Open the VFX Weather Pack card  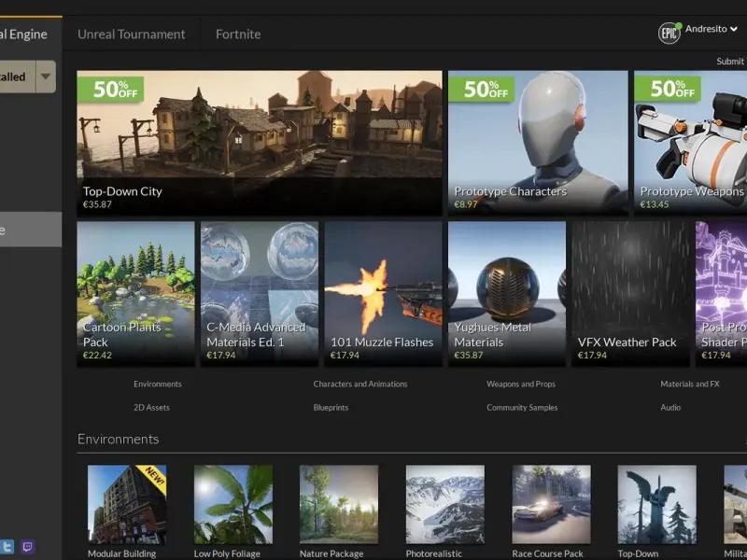(x=631, y=294)
